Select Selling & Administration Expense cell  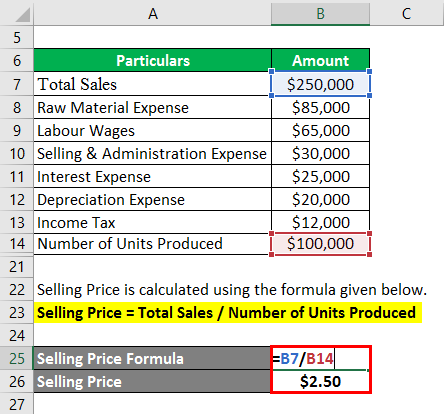(x=153, y=153)
